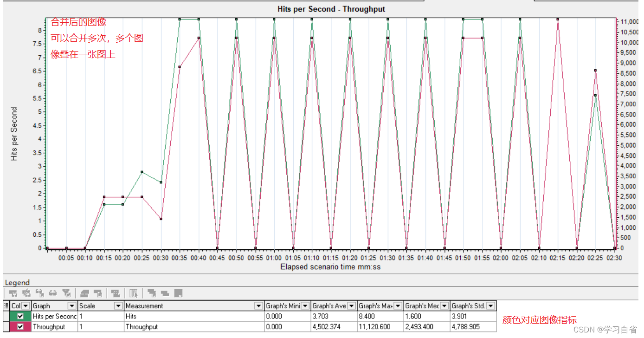
Task: Click the tenth Legend toolbar icon
Action: pyautogui.click(x=151, y=293)
